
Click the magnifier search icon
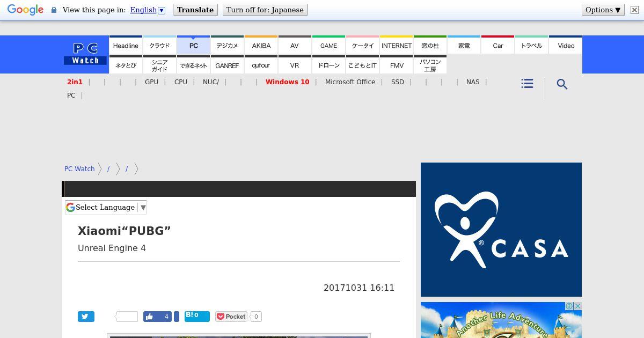point(562,84)
